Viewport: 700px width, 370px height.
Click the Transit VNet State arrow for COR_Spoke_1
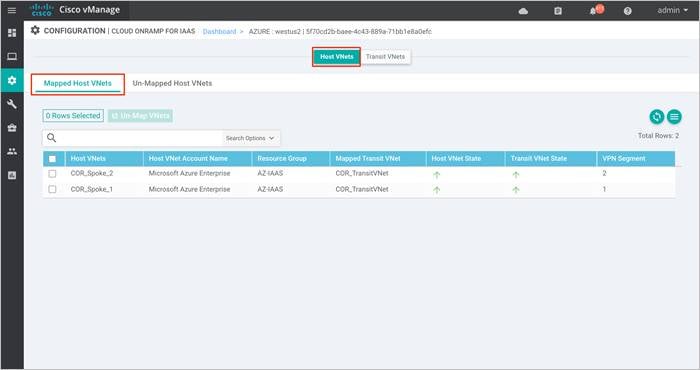tap(516, 190)
